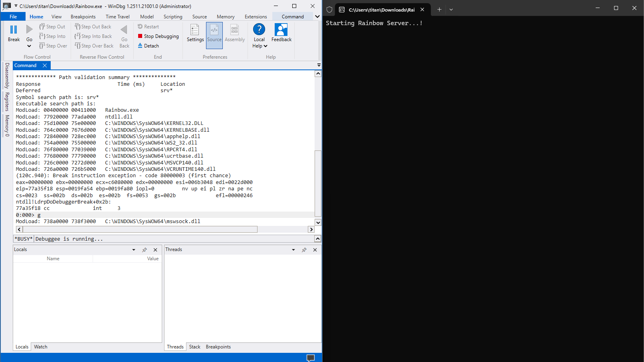The image size is (644, 362).
Task: Close the Threads panel
Action: coord(315,250)
